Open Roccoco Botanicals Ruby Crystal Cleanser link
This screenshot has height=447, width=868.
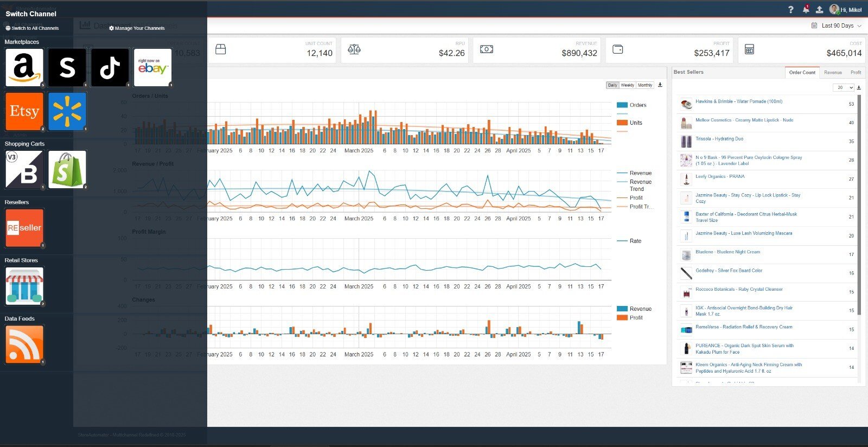pyautogui.click(x=739, y=289)
